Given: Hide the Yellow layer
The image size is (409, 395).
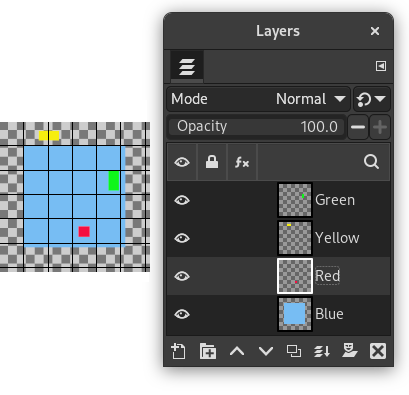Looking at the screenshot, I should pyautogui.click(x=182, y=238).
